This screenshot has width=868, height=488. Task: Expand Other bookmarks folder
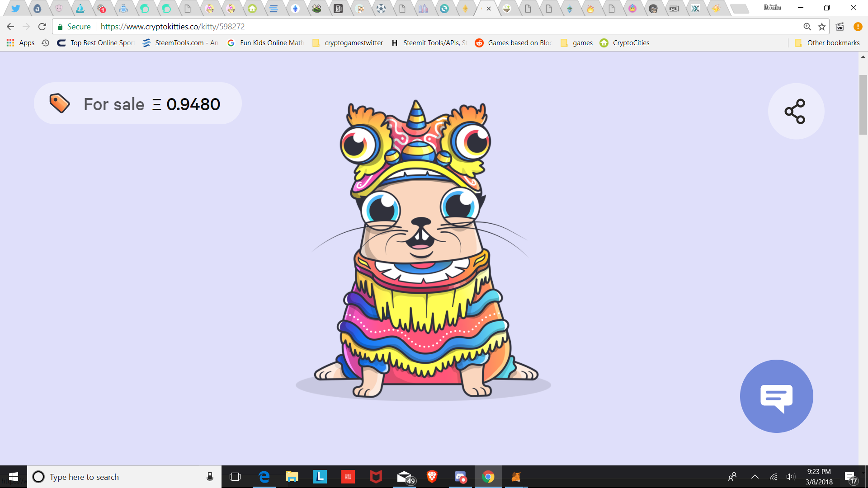[827, 43]
